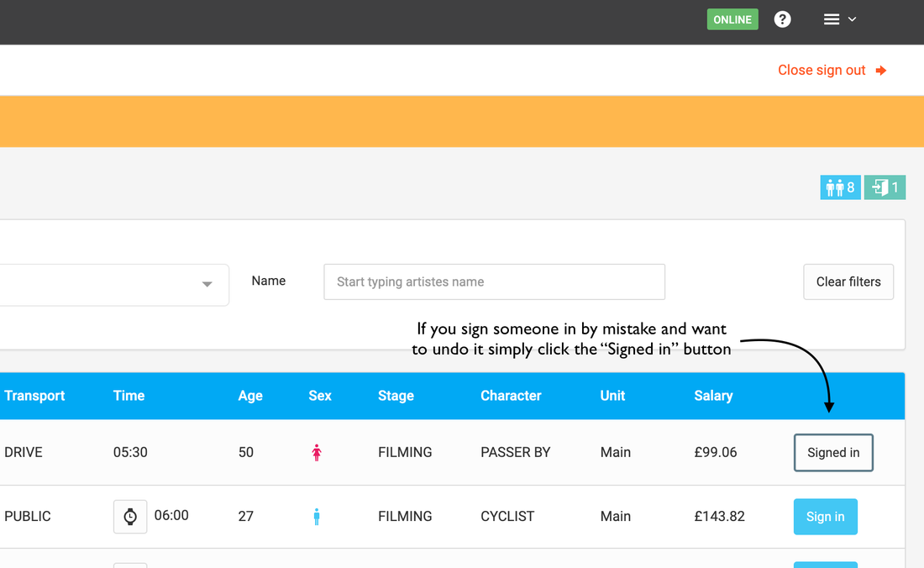This screenshot has width=924, height=568.
Task: Sort by the Time column header
Action: [x=129, y=396]
